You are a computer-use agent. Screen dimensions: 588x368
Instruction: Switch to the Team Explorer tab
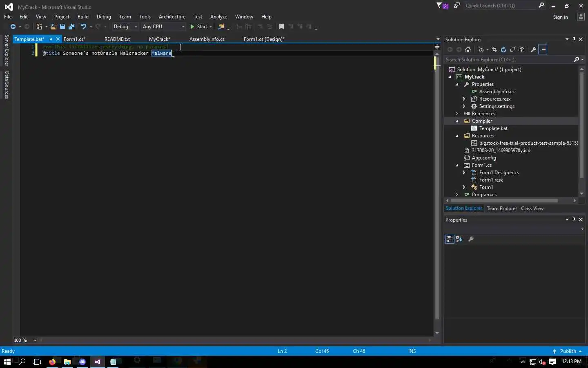pos(502,209)
